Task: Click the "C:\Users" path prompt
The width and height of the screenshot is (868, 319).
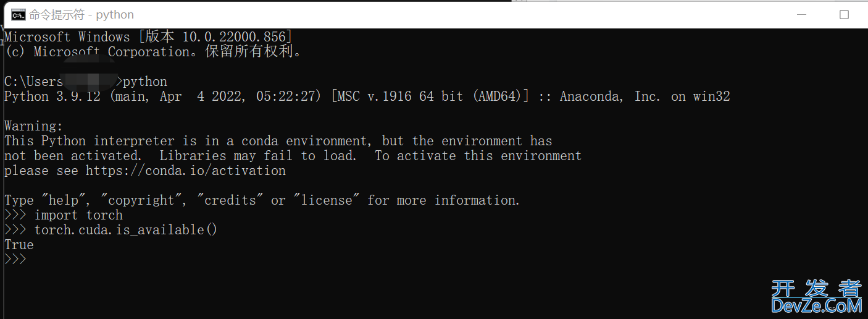Action: 34,82
